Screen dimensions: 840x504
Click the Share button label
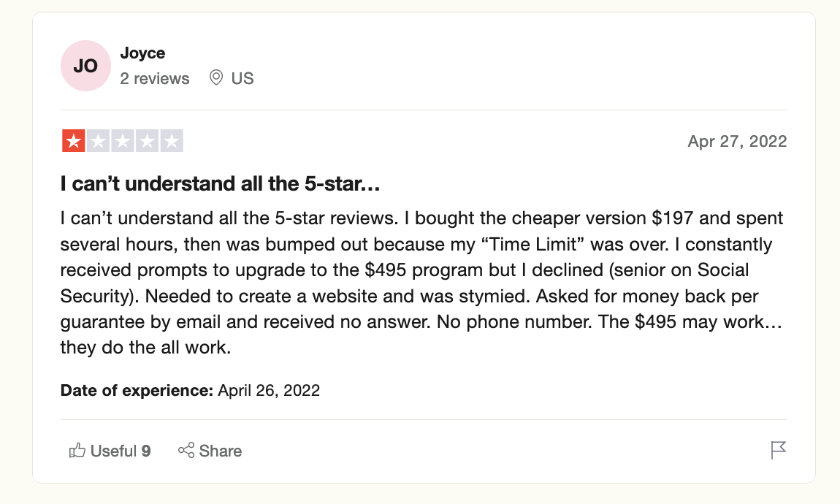pyautogui.click(x=220, y=451)
